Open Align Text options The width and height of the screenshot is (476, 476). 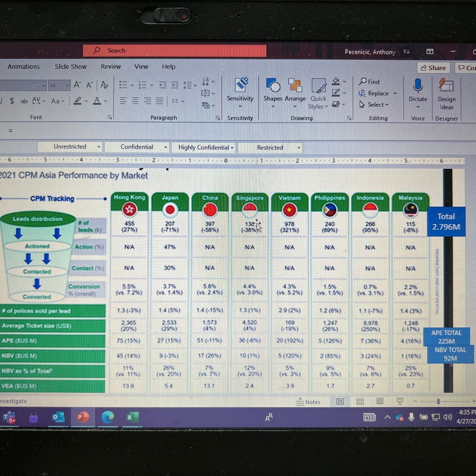tap(208, 93)
